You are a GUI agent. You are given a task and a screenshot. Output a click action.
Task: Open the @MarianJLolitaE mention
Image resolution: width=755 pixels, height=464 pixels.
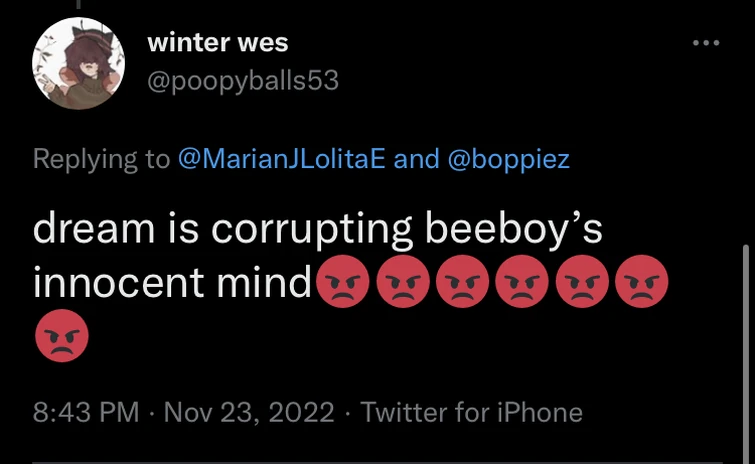click(281, 158)
